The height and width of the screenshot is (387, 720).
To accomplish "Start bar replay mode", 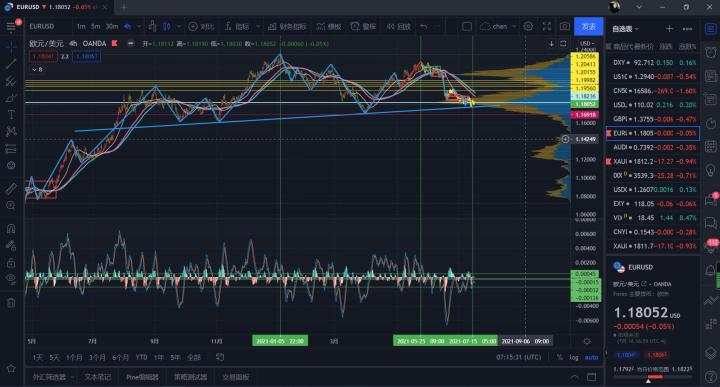I will pos(398,27).
